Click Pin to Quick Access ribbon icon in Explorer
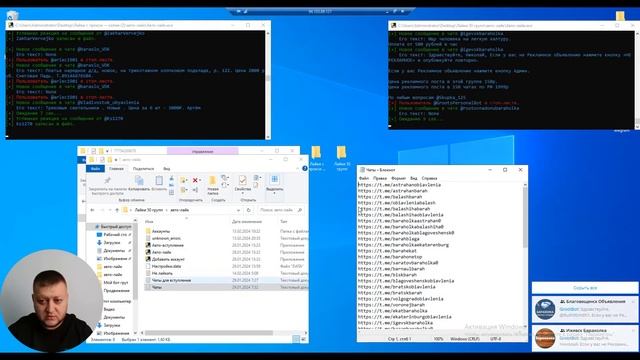640x360 pixels. pos(107,181)
